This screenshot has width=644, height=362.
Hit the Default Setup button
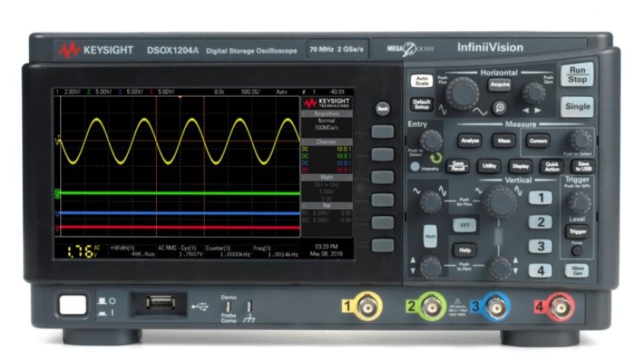[x=422, y=104]
